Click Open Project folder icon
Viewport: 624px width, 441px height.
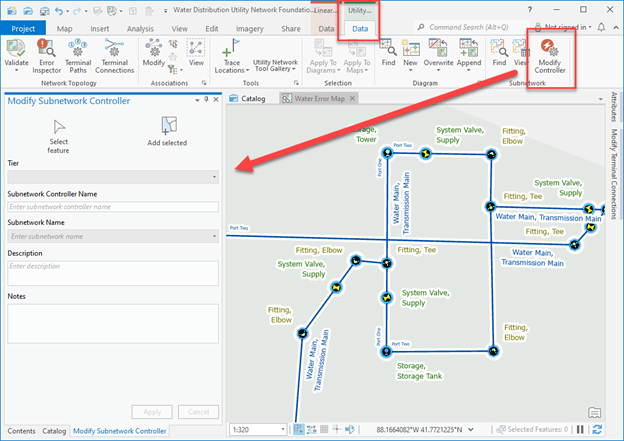pos(28,11)
